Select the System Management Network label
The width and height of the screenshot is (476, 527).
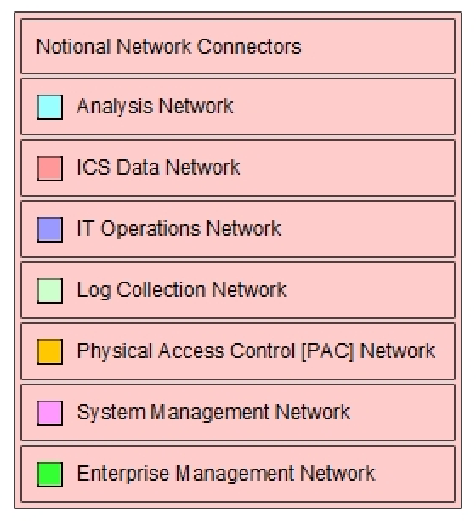click(x=213, y=412)
